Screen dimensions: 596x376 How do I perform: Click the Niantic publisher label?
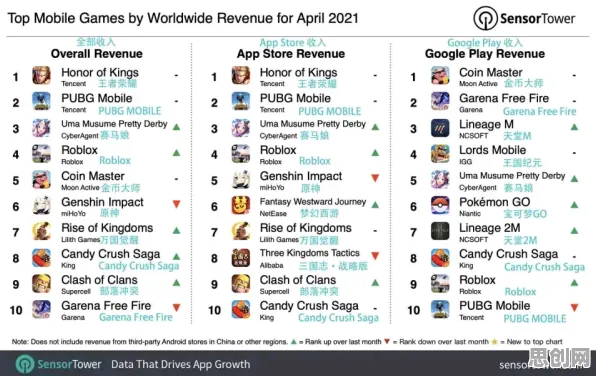coord(470,214)
